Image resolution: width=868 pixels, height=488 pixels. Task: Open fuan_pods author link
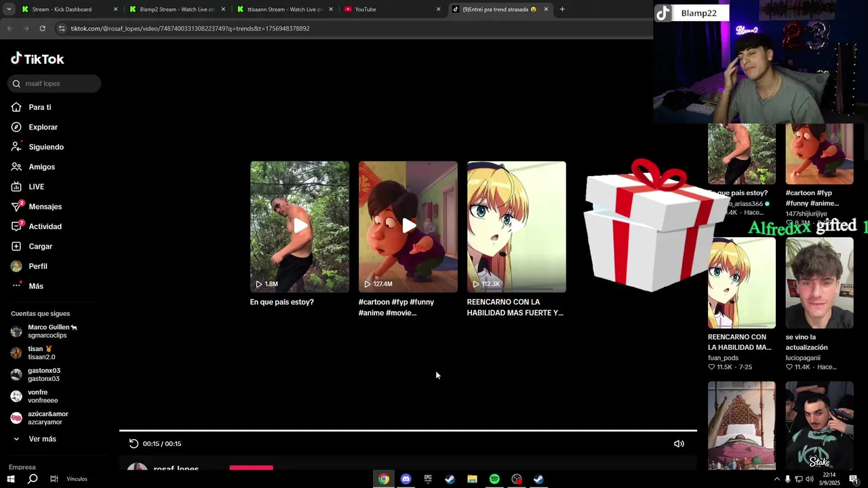tap(724, 358)
